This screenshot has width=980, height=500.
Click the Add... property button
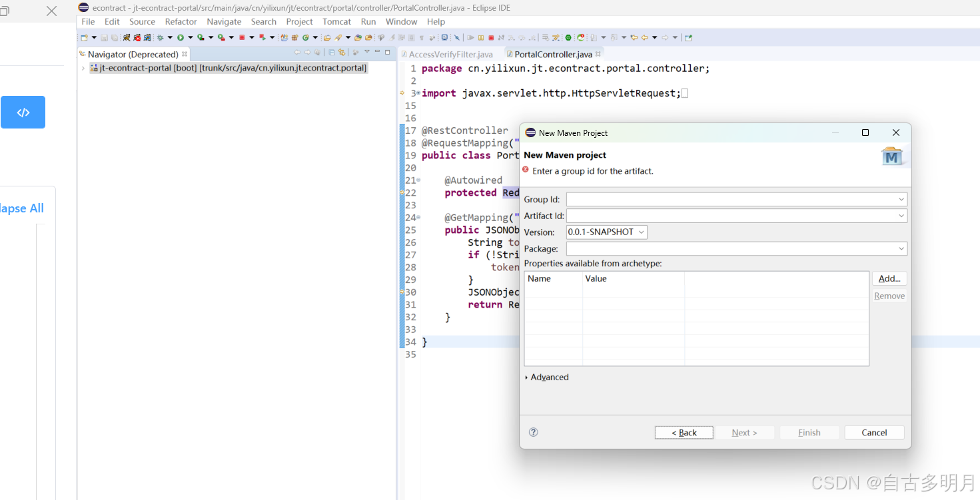pos(889,279)
